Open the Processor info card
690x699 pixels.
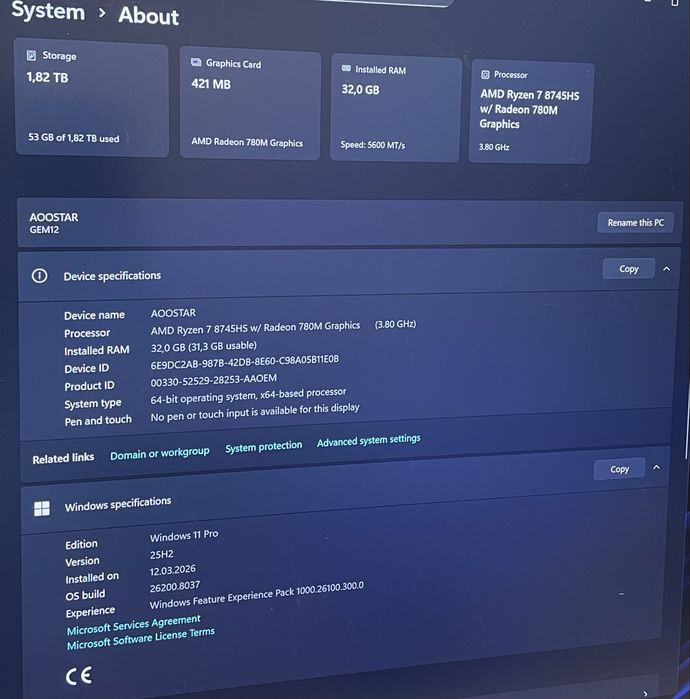pyautogui.click(x=530, y=112)
